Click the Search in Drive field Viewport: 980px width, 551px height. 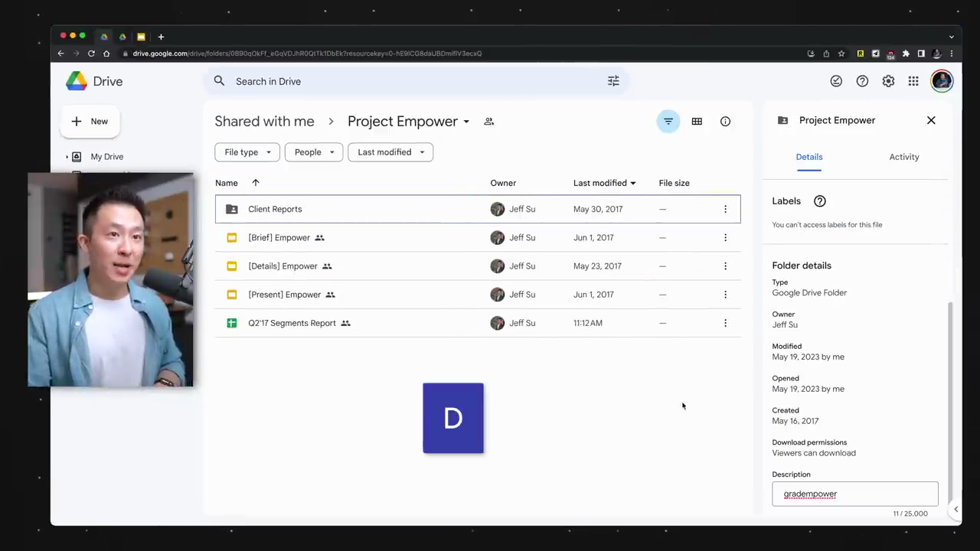pyautogui.click(x=416, y=81)
